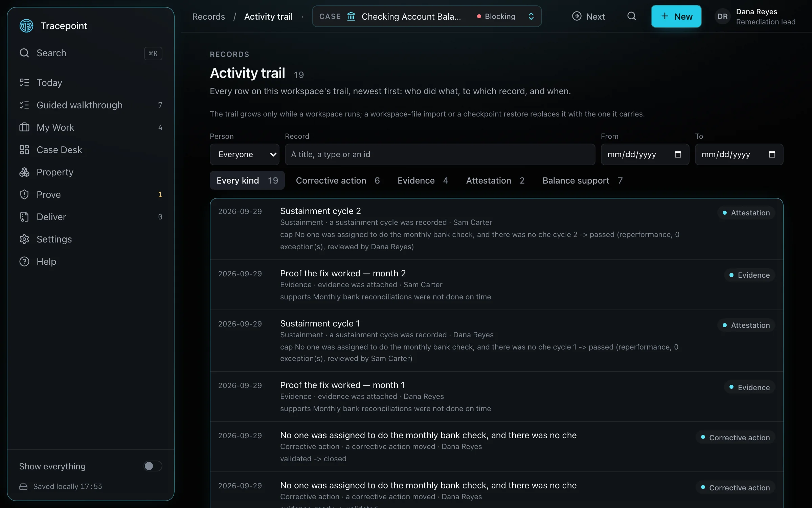Screen dimensions: 812x508
Task: Expand the Person Everyone dropdown
Action: [245, 154]
